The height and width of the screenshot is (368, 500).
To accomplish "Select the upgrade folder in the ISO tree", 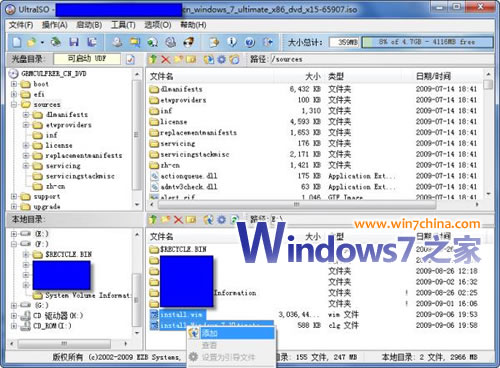I will [x=47, y=207].
